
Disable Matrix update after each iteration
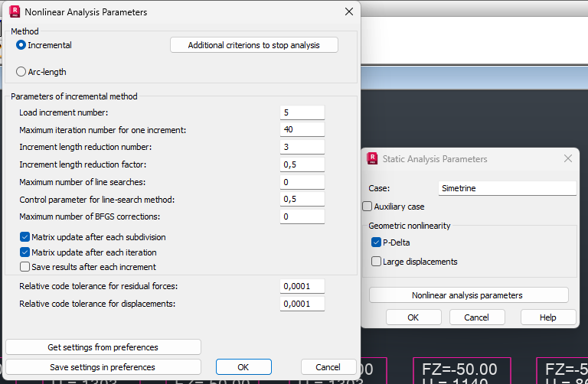pyautogui.click(x=25, y=252)
